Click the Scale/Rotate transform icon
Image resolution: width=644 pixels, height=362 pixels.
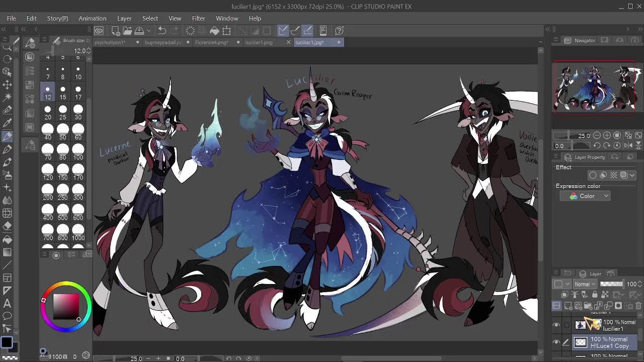226,31
